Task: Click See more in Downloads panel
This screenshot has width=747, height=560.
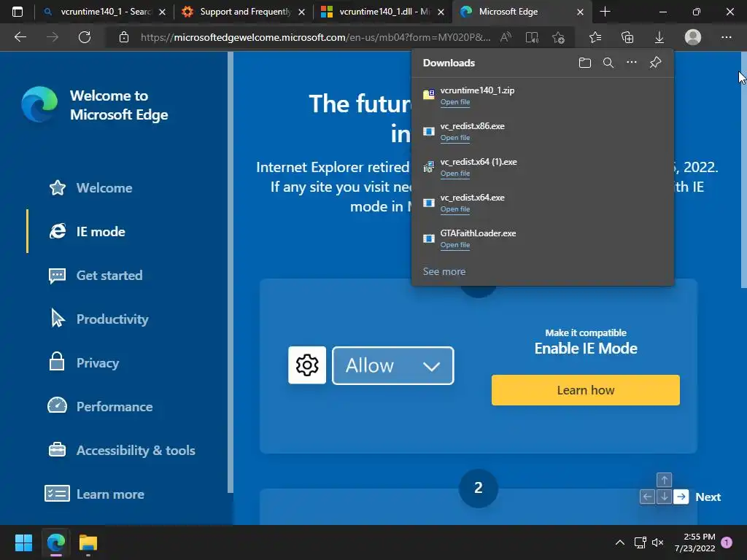Action: pos(444,271)
